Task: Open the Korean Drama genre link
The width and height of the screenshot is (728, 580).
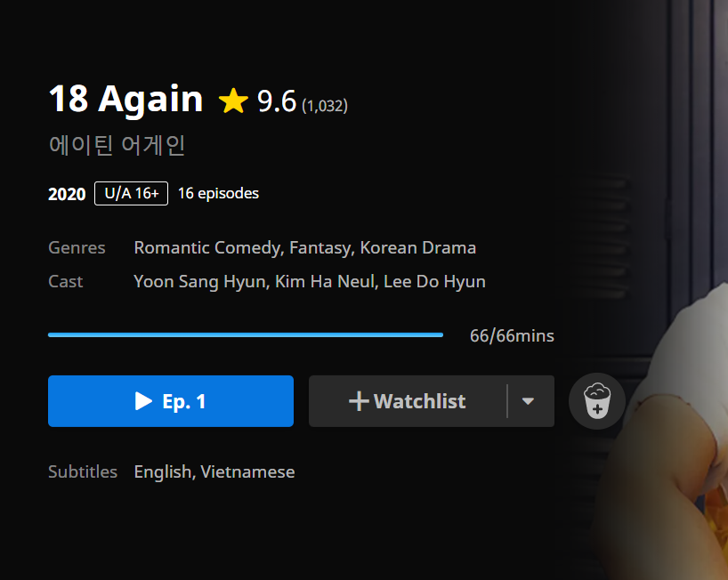Action: coord(418,248)
